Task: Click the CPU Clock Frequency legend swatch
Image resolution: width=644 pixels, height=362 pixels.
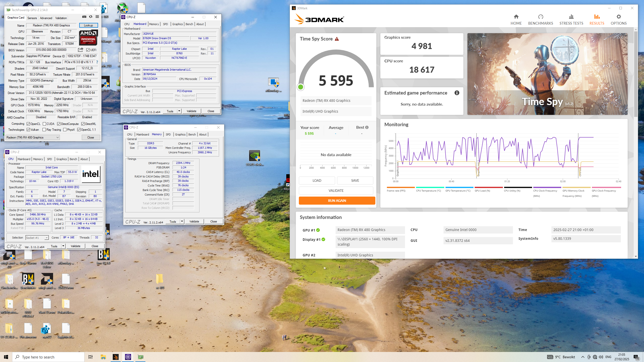Action: click(x=547, y=187)
